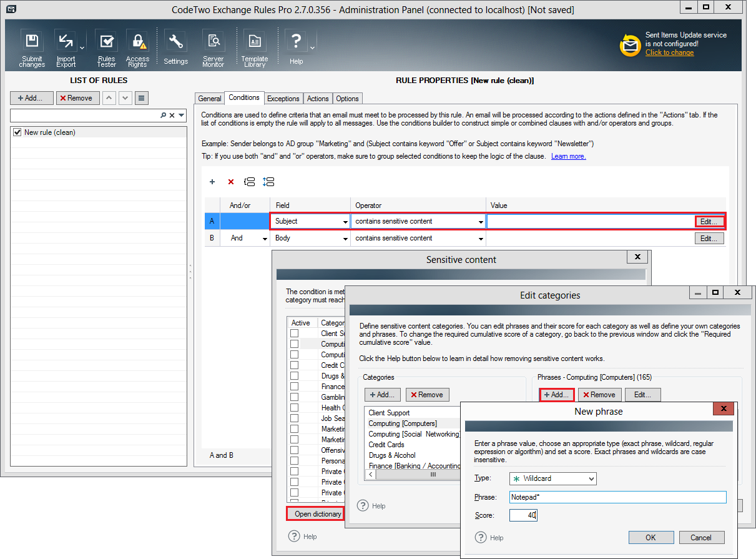Open the And/or dropdown in row B
This screenshot has height=559, width=756.
pos(264,239)
